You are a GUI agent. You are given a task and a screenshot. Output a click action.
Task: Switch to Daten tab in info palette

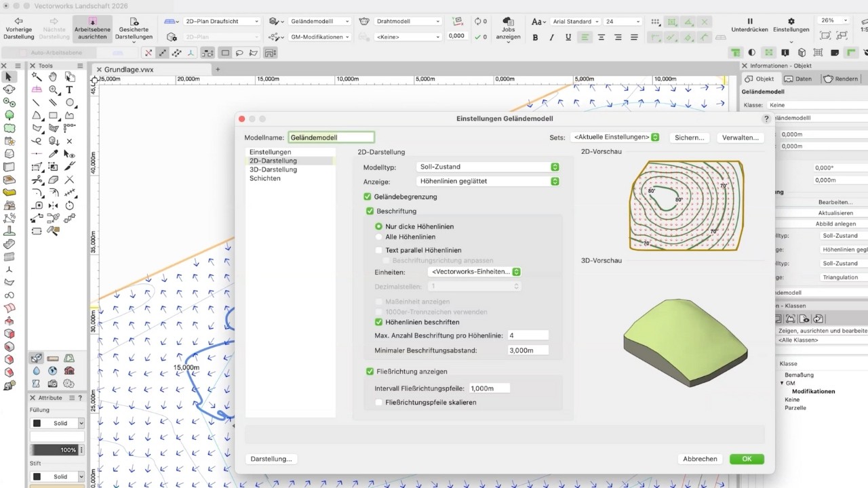[x=798, y=79]
